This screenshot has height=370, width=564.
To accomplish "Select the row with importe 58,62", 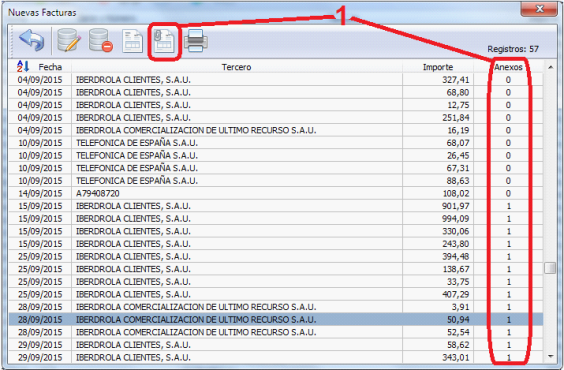I will point(276,344).
